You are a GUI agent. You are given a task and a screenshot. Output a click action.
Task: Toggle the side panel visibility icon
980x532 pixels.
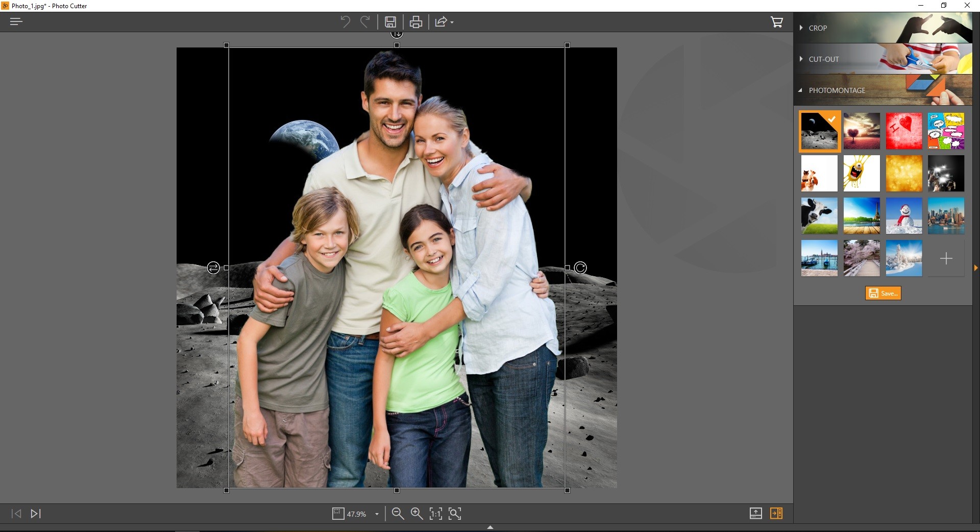[x=776, y=514]
